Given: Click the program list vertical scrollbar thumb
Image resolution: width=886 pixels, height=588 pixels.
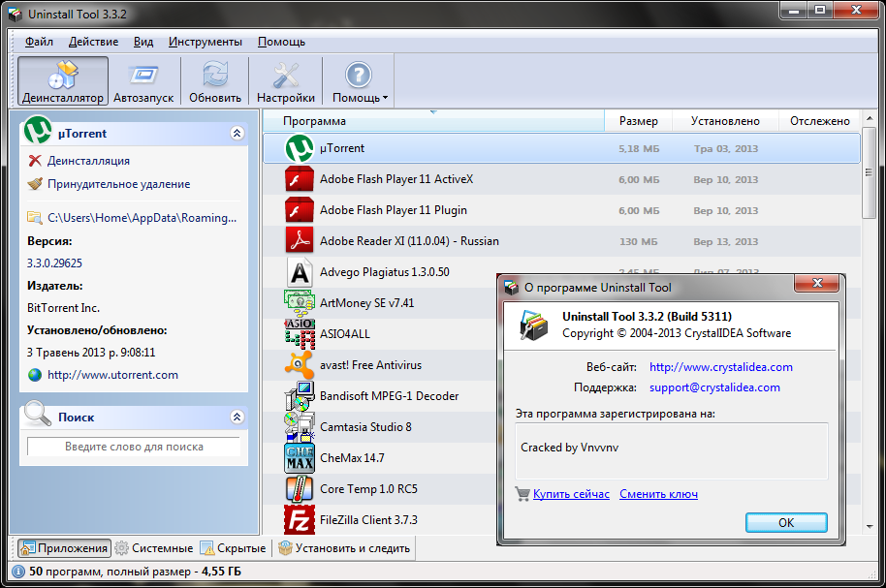Looking at the screenshot, I should [x=869, y=171].
